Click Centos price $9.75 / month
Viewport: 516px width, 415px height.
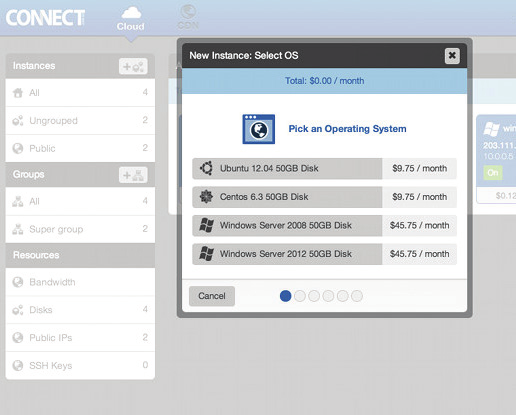pos(420,197)
